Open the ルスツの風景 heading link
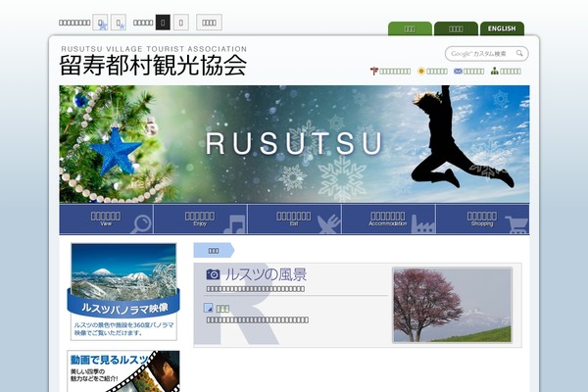 (266, 274)
